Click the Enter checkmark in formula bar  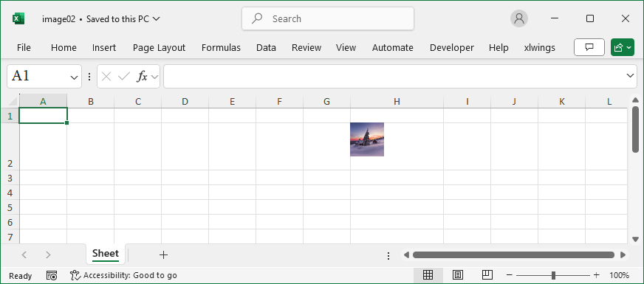pyautogui.click(x=123, y=76)
